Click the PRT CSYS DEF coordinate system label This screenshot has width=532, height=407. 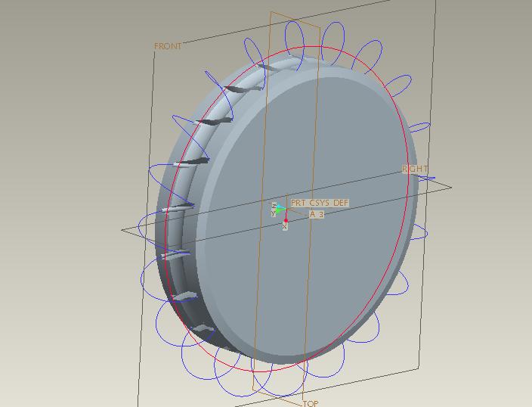320,203
